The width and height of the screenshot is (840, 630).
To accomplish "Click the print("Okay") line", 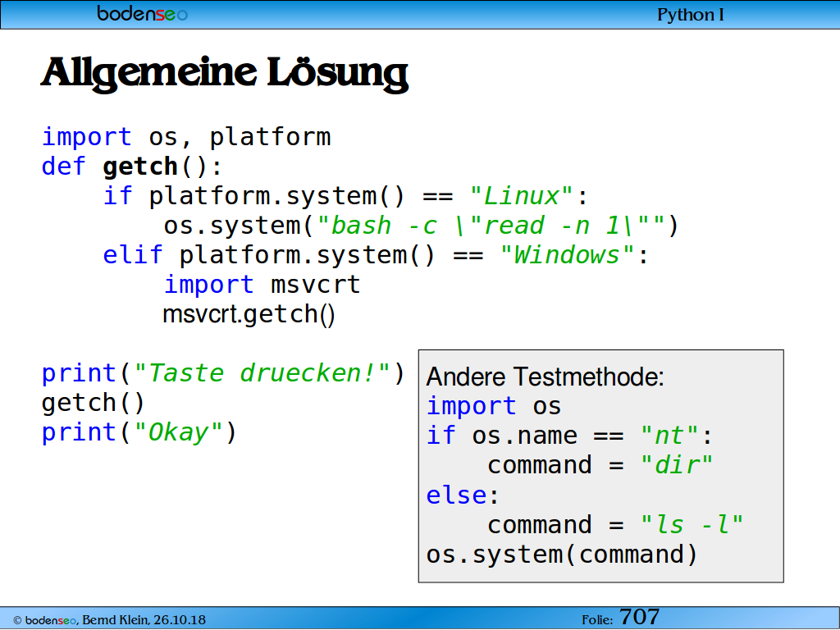I will tap(139, 432).
